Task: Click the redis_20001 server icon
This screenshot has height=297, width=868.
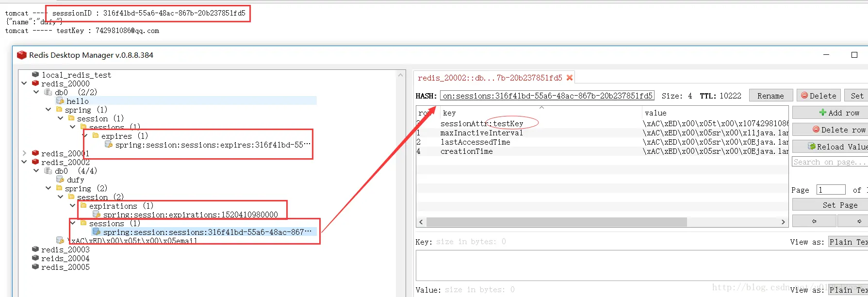Action: click(35, 153)
